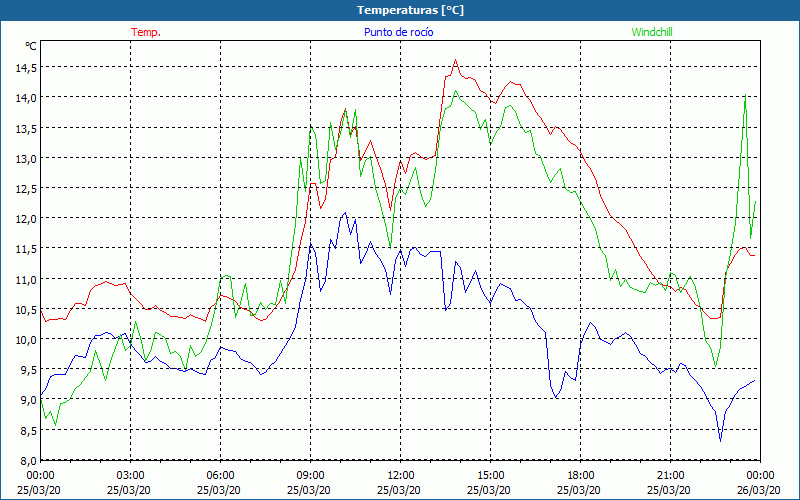Click the 06:00 time axis label

[220, 476]
